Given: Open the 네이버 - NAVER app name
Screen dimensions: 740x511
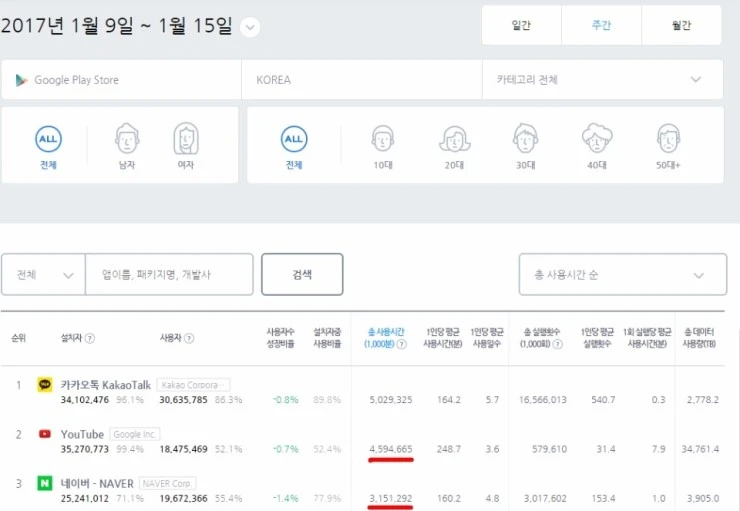Looking at the screenshot, I should click(97, 484).
